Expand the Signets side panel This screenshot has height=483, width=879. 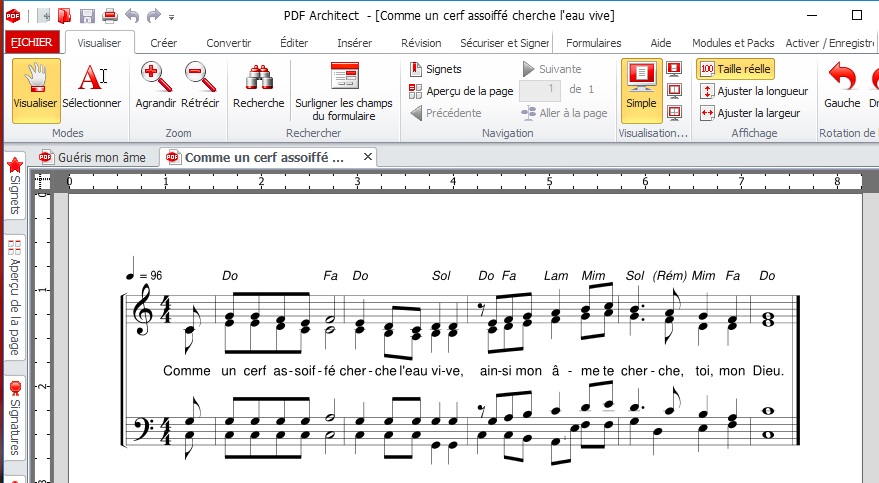point(15,187)
